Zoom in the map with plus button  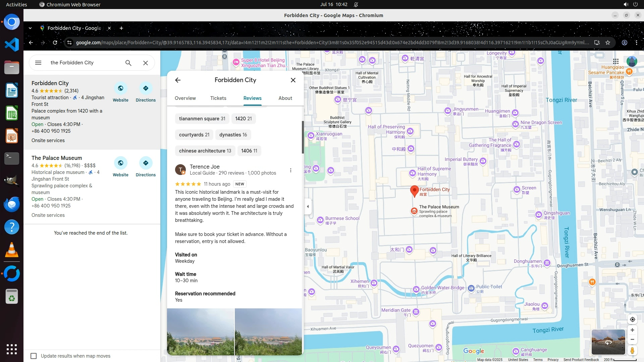(x=632, y=330)
